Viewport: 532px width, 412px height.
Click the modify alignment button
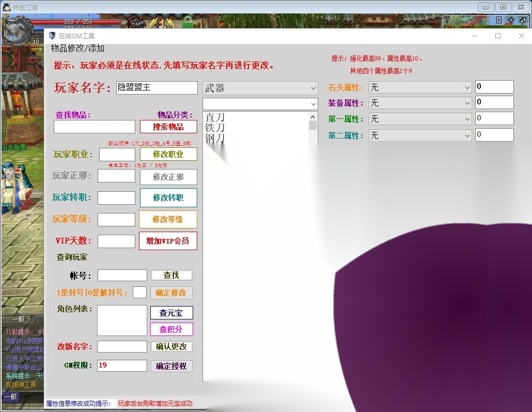[168, 177]
